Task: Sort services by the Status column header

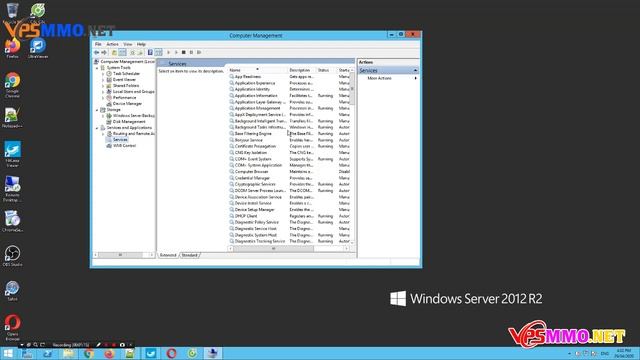Action: pos(327,70)
